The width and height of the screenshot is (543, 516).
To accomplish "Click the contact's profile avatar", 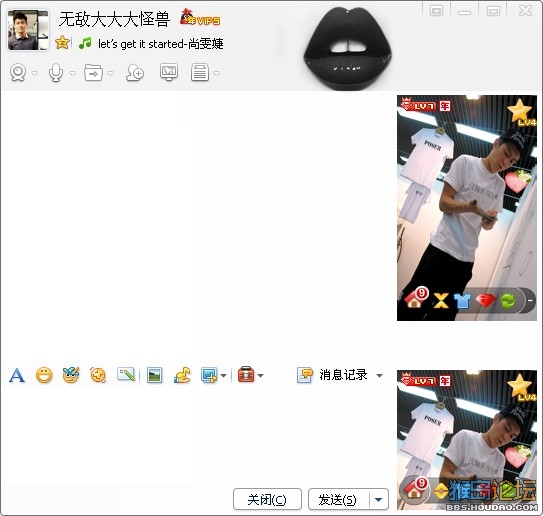I will (x=28, y=30).
